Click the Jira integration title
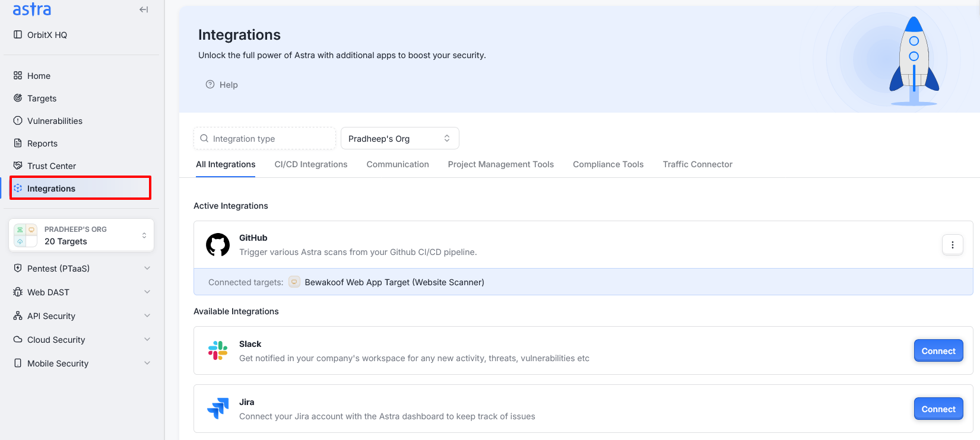Image resolution: width=980 pixels, height=440 pixels. pyautogui.click(x=247, y=402)
